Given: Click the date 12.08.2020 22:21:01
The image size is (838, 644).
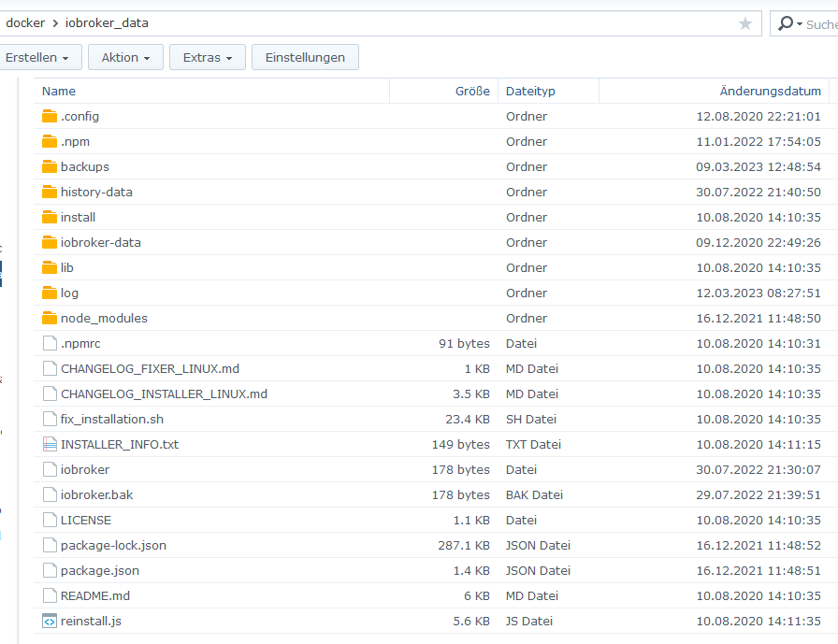Looking at the screenshot, I should pos(759,116).
